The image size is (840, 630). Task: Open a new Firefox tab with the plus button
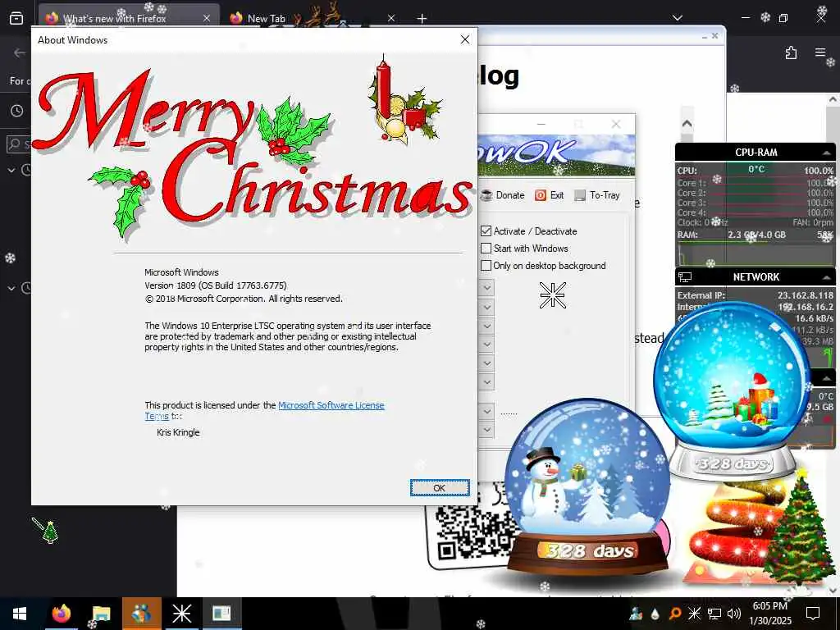coord(422,18)
